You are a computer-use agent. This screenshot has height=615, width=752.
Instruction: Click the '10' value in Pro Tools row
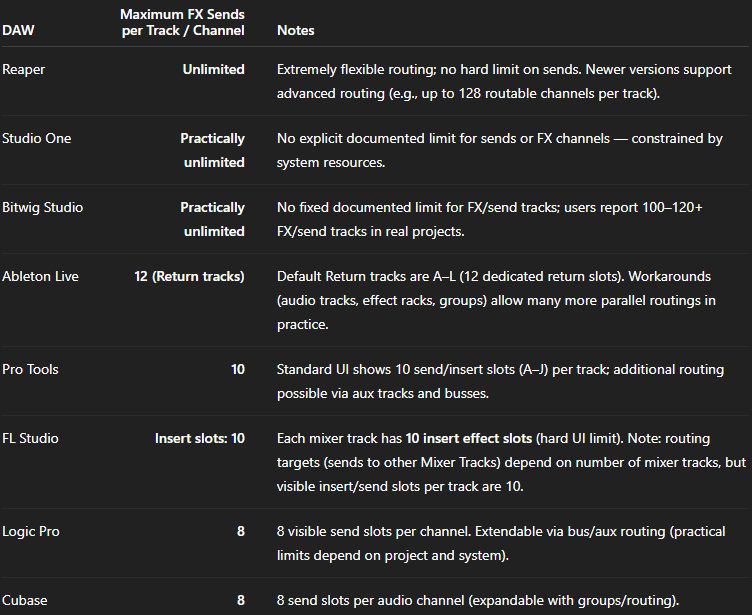click(238, 369)
